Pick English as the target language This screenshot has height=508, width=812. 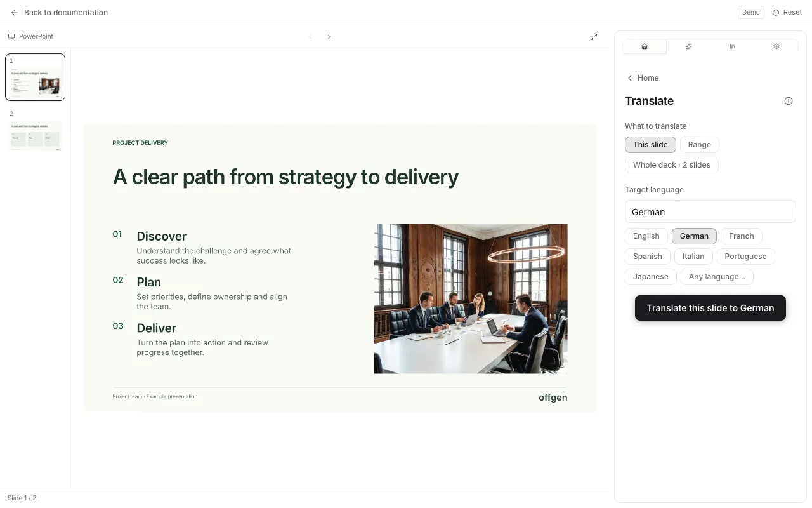coord(646,236)
